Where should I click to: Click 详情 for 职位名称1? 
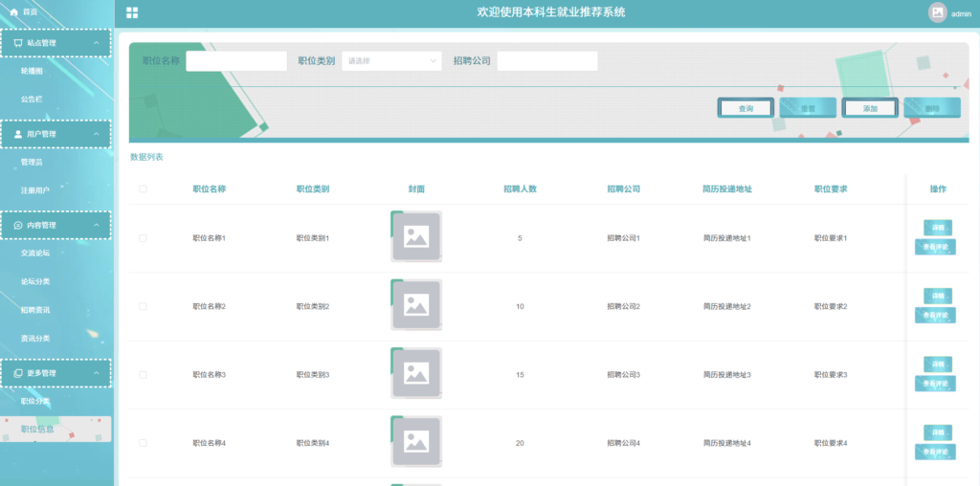(x=938, y=228)
